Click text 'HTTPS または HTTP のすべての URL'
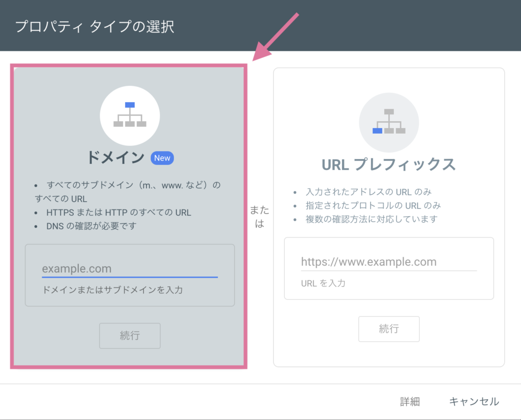Image resolution: width=521 pixels, height=420 pixels. (119, 213)
